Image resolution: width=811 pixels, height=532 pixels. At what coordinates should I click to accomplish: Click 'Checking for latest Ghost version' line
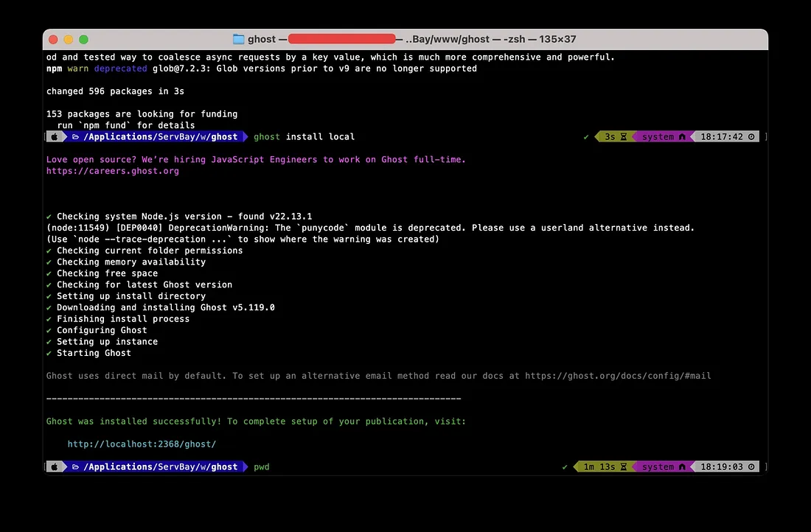(145, 285)
